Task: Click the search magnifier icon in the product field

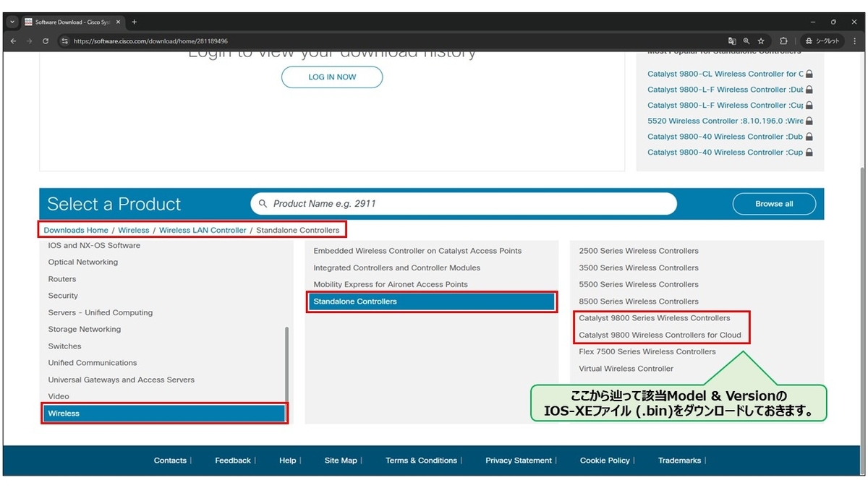Action: tap(263, 204)
